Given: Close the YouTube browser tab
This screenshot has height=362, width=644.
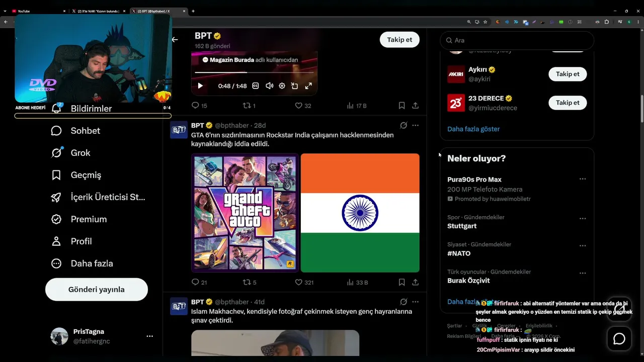Looking at the screenshot, I should tap(64, 11).
